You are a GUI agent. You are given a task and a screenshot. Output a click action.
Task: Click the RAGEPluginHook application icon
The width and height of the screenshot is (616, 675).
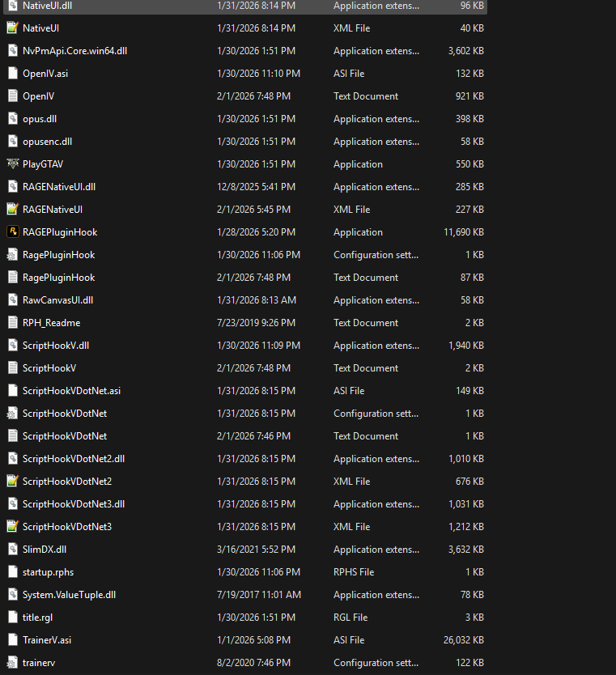click(x=12, y=232)
